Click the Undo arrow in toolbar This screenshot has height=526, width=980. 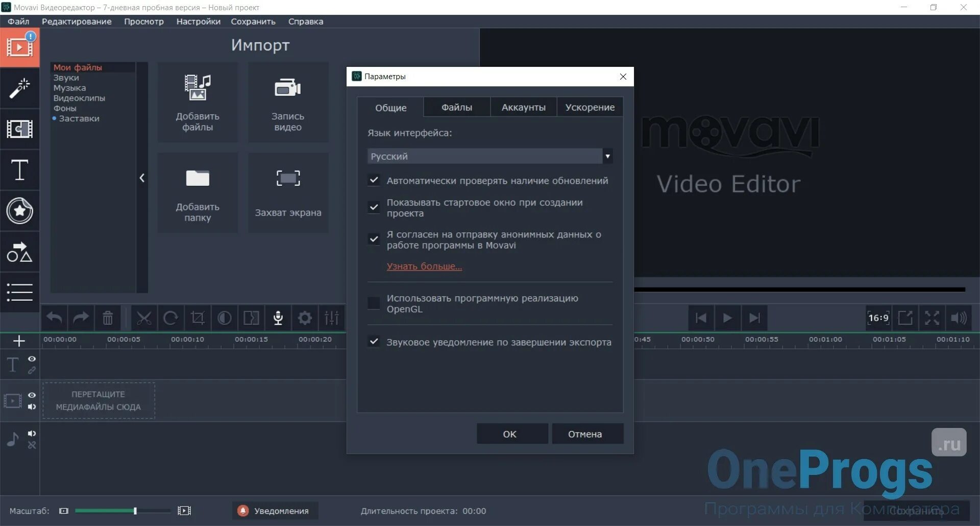tap(54, 318)
